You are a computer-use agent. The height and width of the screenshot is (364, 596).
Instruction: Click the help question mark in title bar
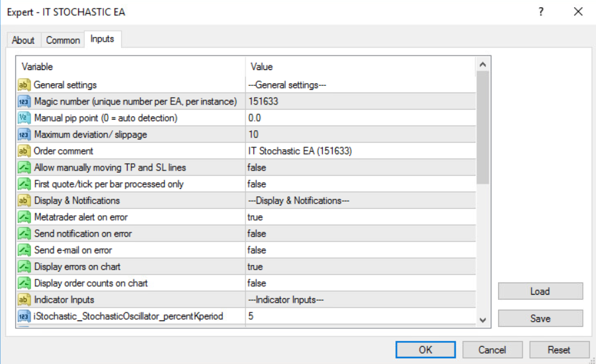click(x=540, y=12)
